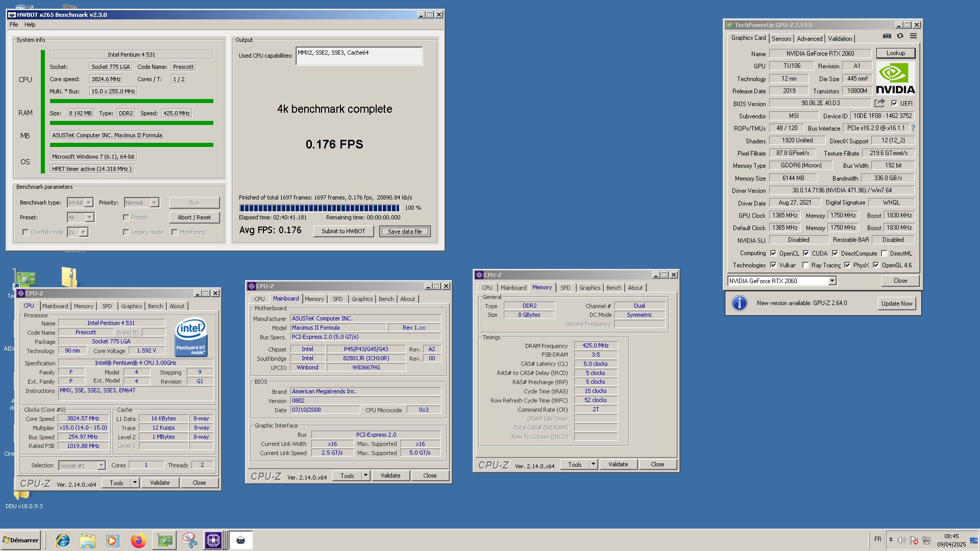
Task: Toggle the UEFI checkbox in GPU-Z
Action: pos(894,103)
